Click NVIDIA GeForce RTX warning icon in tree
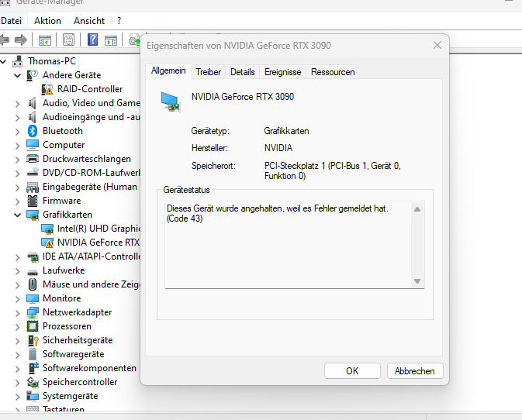Viewport: 522px width, 420px height. tap(47, 243)
